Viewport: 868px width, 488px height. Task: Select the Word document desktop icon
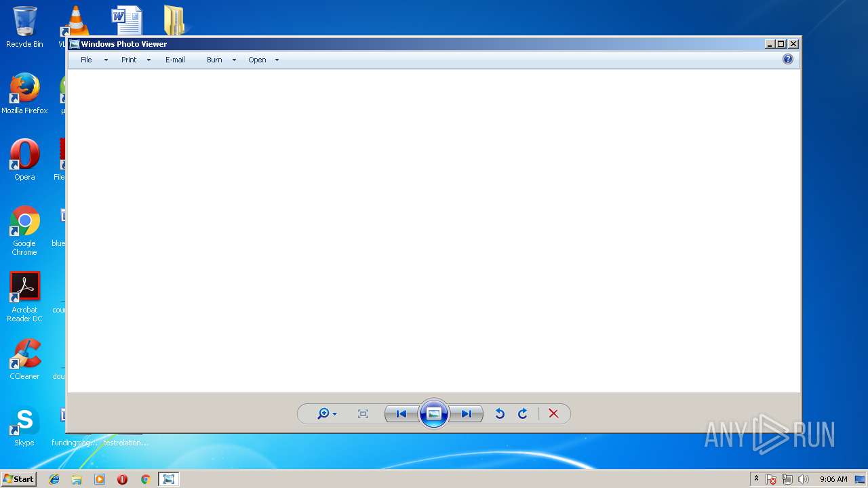(127, 20)
